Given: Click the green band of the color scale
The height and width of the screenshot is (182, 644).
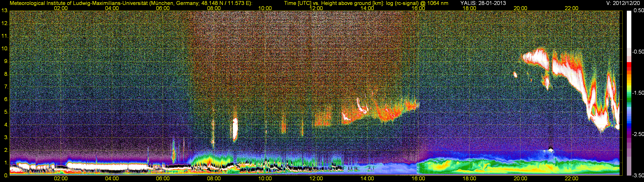Looking at the screenshot, I should pos(629,99).
